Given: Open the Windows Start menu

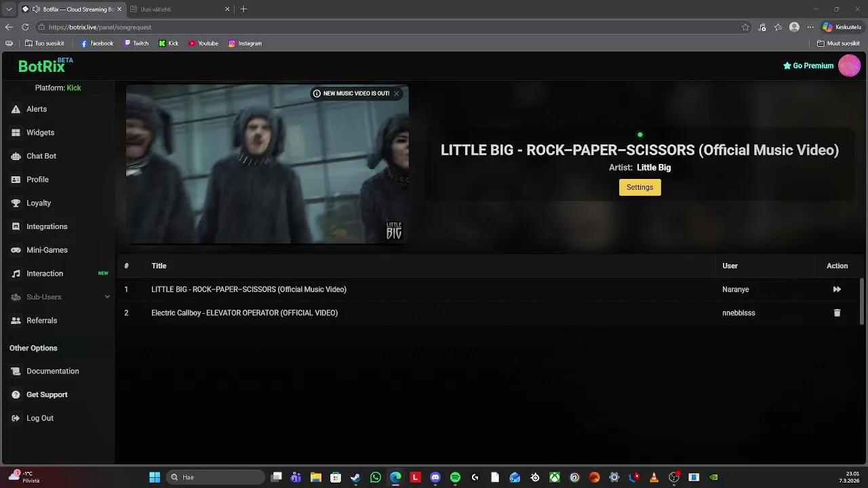Looking at the screenshot, I should point(155,477).
